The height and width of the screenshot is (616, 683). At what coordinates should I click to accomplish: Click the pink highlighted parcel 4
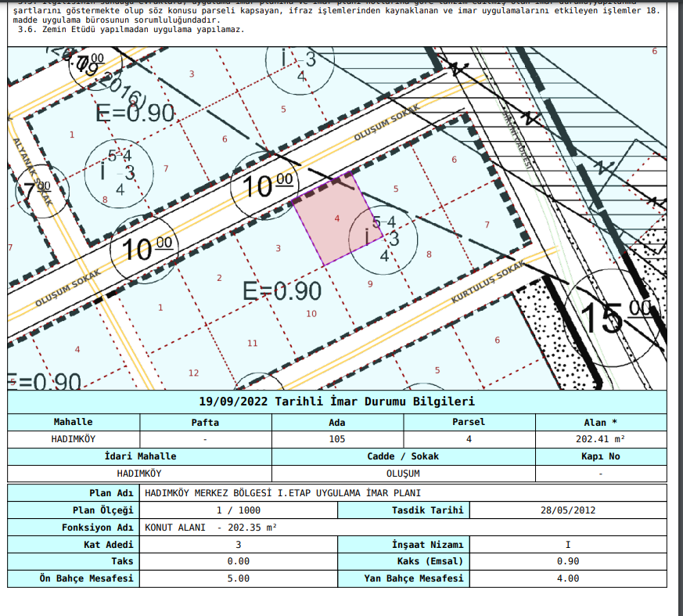point(334,220)
